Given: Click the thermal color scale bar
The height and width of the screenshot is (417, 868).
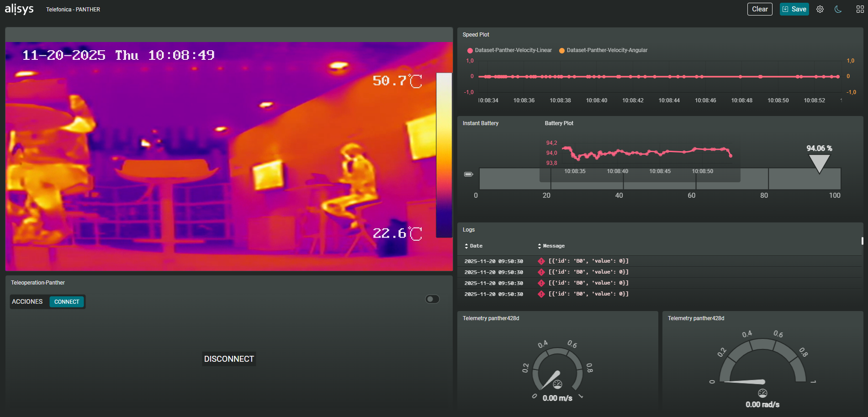Looking at the screenshot, I should click(444, 155).
